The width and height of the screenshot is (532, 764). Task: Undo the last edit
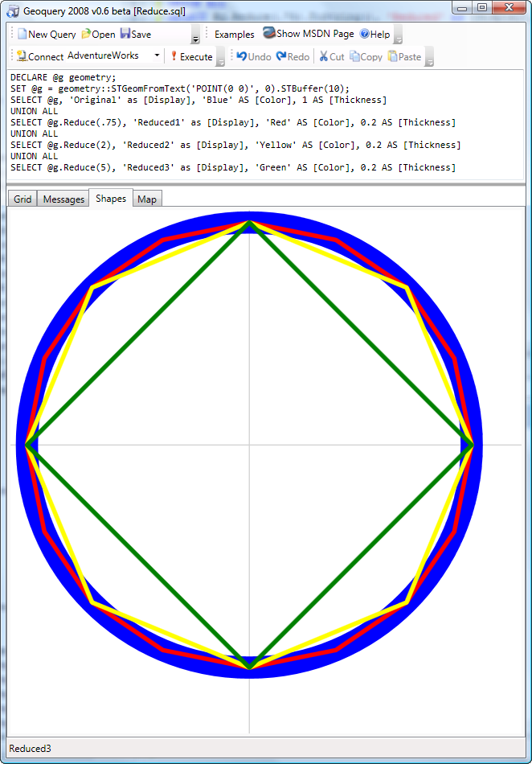click(254, 56)
